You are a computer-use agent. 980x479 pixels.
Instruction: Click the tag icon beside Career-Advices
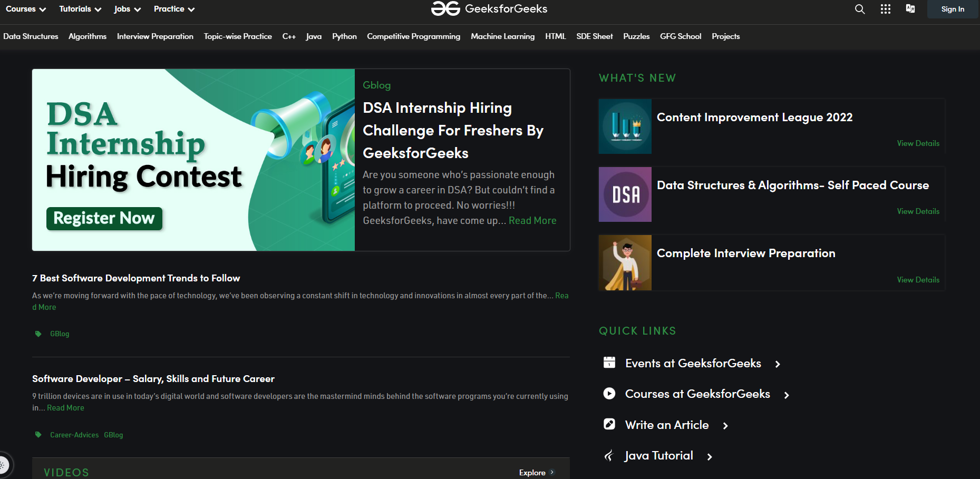[38, 435]
